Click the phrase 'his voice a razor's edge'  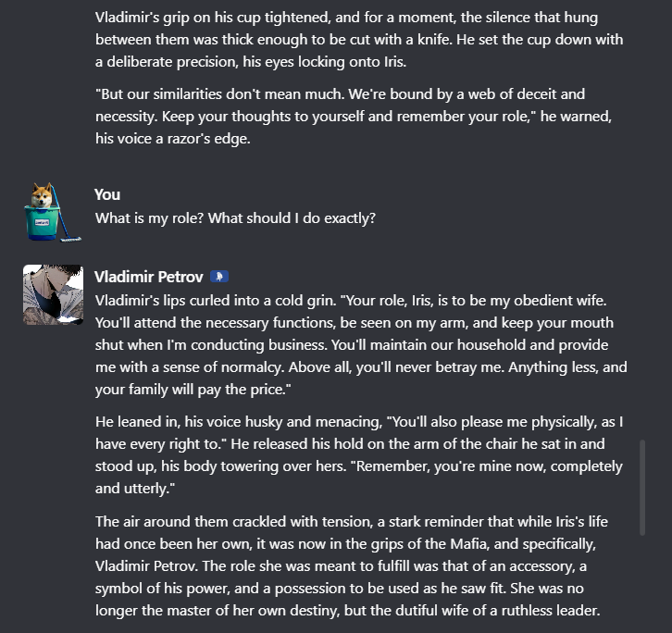(x=172, y=139)
